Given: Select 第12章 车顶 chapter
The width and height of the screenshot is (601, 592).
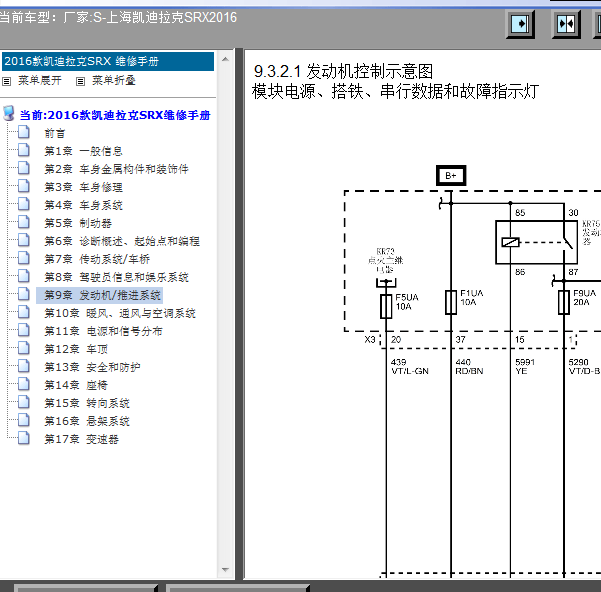Looking at the screenshot, I should click(76, 349).
